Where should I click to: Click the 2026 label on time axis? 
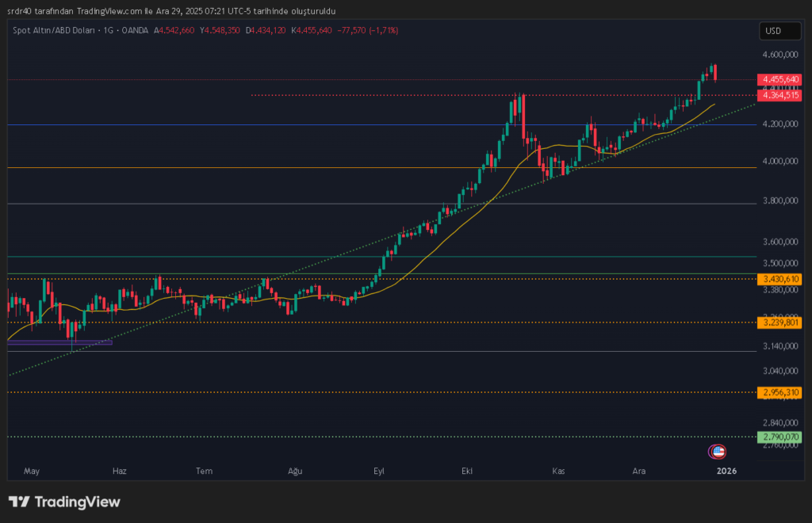[x=726, y=471]
